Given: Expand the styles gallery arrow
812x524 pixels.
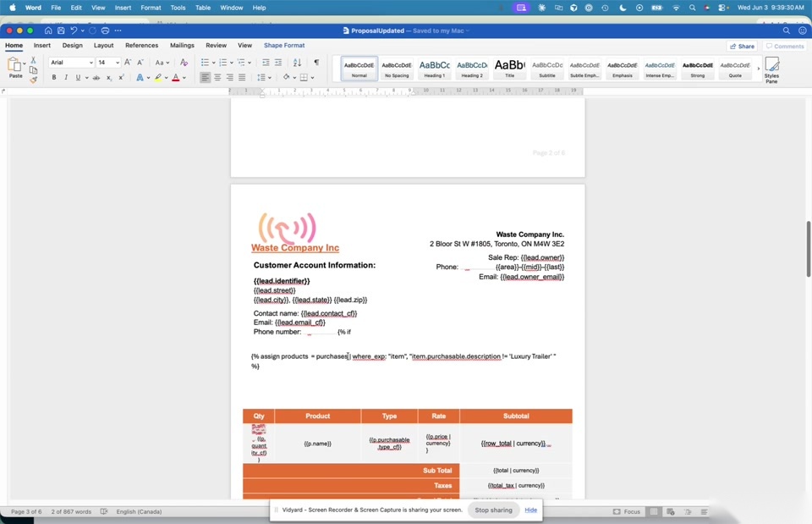Looking at the screenshot, I should [759, 69].
